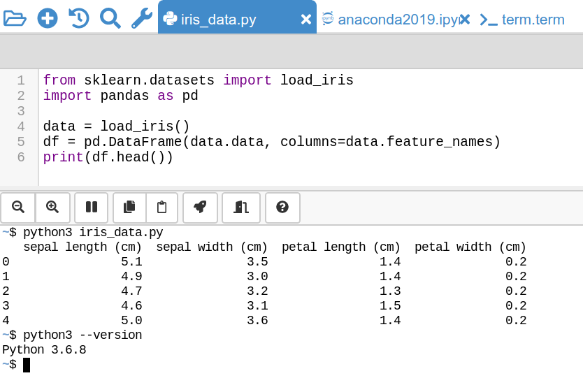Copy terminal selection with copy icon
The image size is (583, 392).
click(129, 207)
